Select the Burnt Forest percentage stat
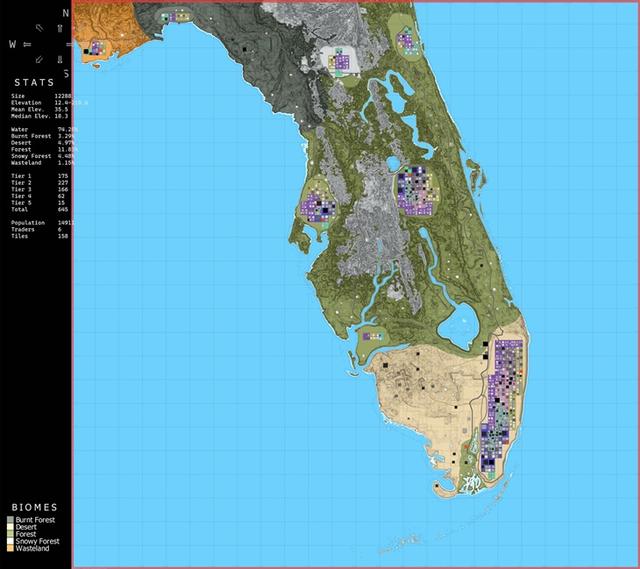This screenshot has height=569, width=640. (x=43, y=136)
